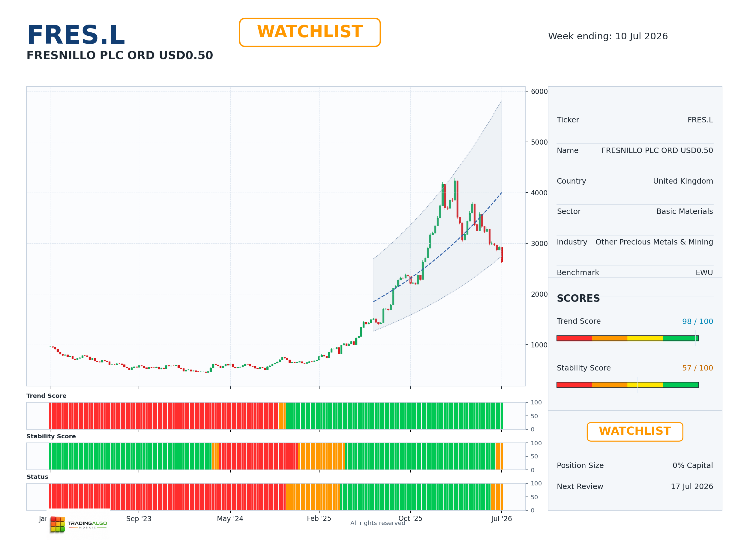
Task: Click the Trend Score history strip title
Action: 46,396
